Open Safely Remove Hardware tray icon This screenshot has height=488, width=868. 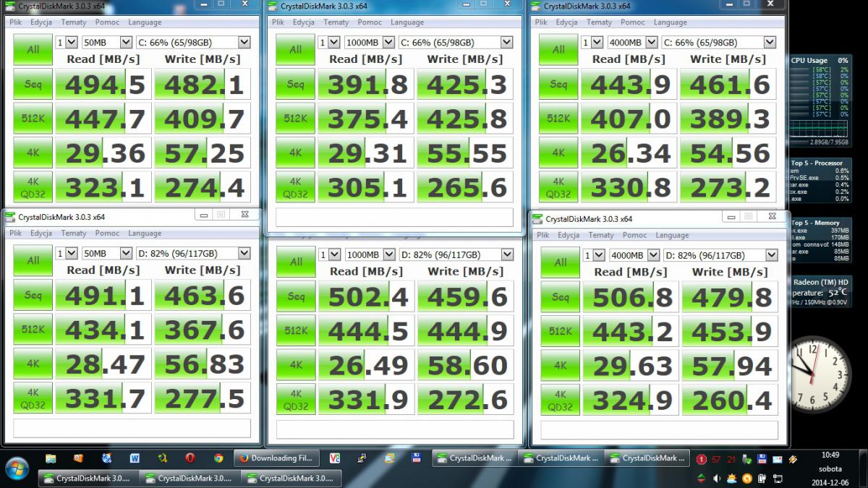tap(746, 459)
